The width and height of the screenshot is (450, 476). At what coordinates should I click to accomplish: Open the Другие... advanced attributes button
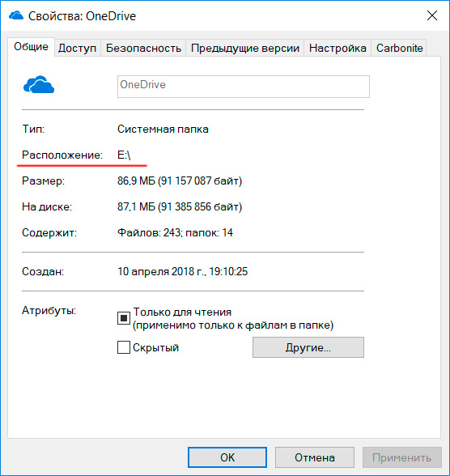click(308, 347)
